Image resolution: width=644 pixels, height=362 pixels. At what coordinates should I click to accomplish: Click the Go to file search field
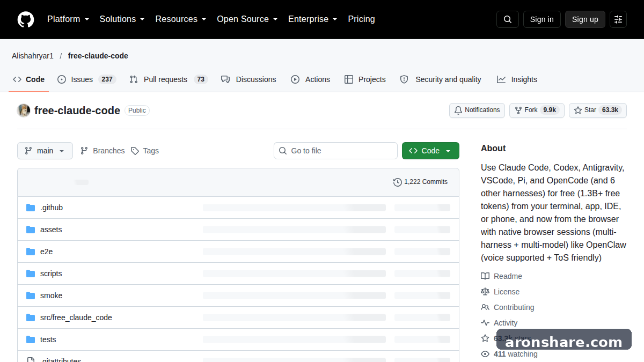pos(335,151)
